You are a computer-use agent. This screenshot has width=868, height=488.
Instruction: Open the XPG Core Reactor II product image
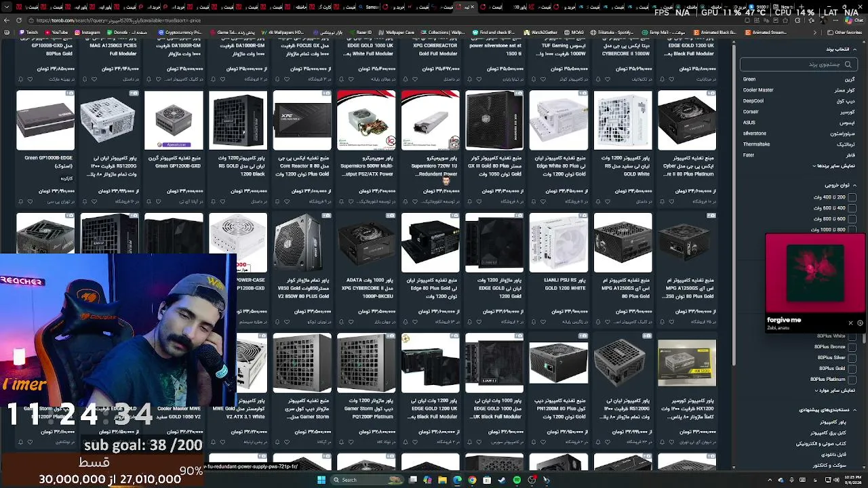coord(302,120)
